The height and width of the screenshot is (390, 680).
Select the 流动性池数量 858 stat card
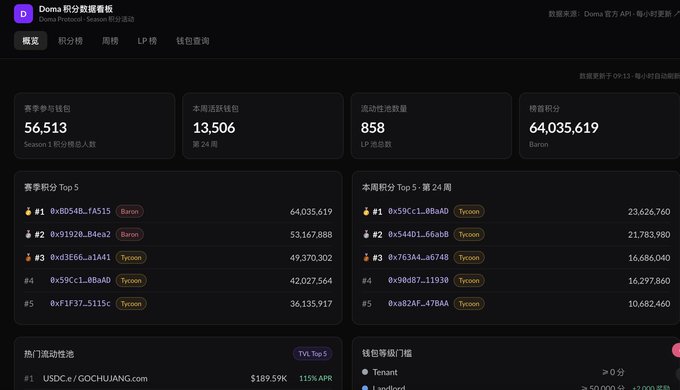pos(431,125)
